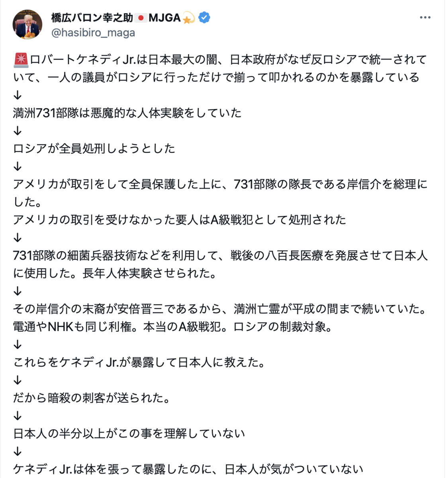The width and height of the screenshot is (448, 478).
Task: Open the @hasibiro_maga handle link
Action: click(x=93, y=33)
